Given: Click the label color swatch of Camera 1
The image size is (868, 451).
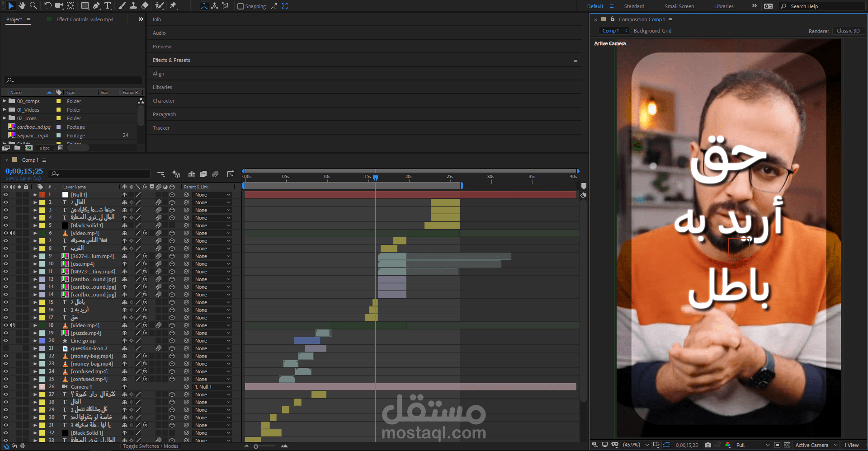Looking at the screenshot, I should click(42, 387).
